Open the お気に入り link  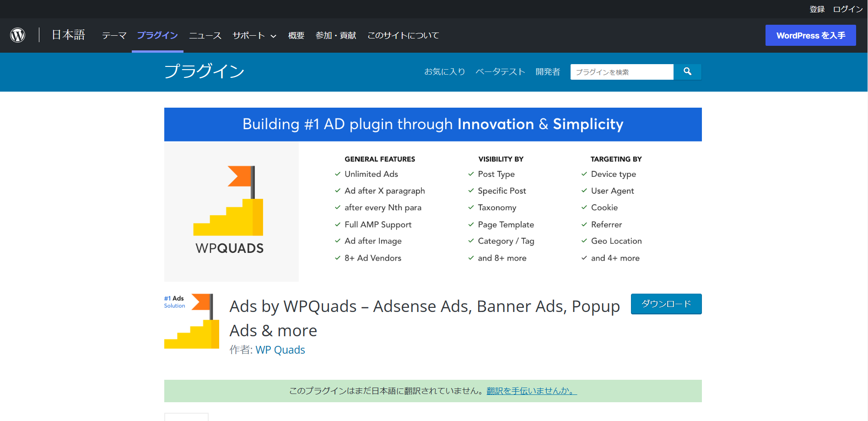pos(445,72)
